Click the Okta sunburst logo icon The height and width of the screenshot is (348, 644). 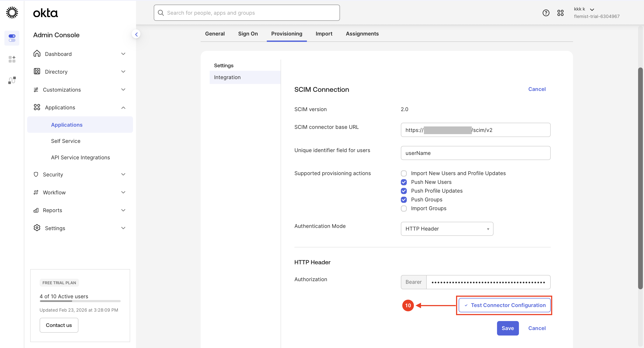tap(12, 12)
